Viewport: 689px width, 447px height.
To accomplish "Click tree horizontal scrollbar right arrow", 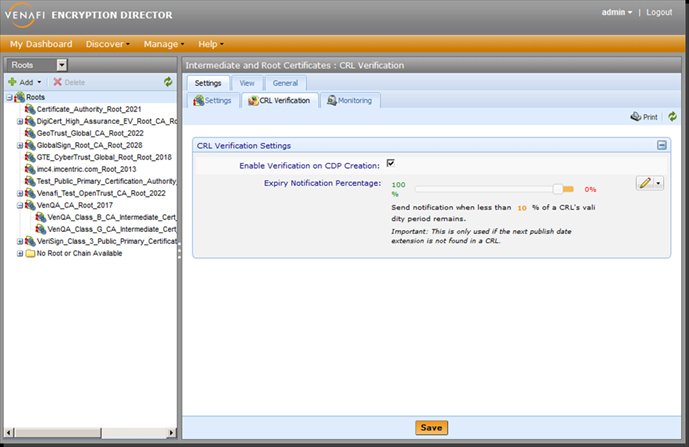I will [171, 432].
